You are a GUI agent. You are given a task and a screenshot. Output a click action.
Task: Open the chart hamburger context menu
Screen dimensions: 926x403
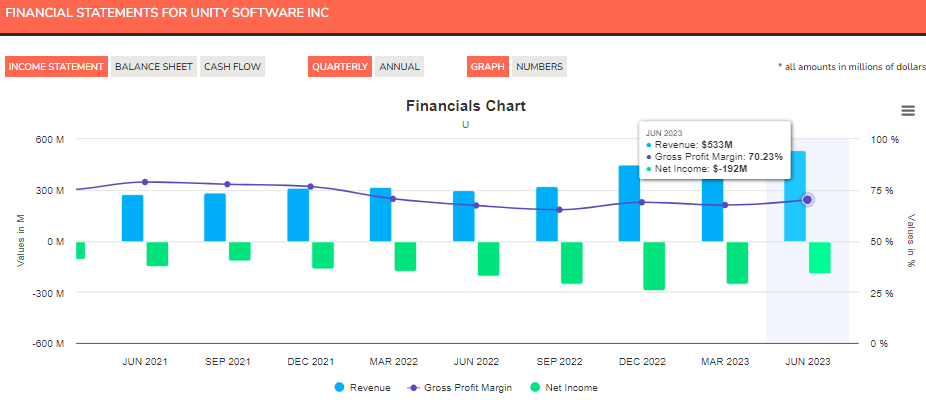point(908,110)
